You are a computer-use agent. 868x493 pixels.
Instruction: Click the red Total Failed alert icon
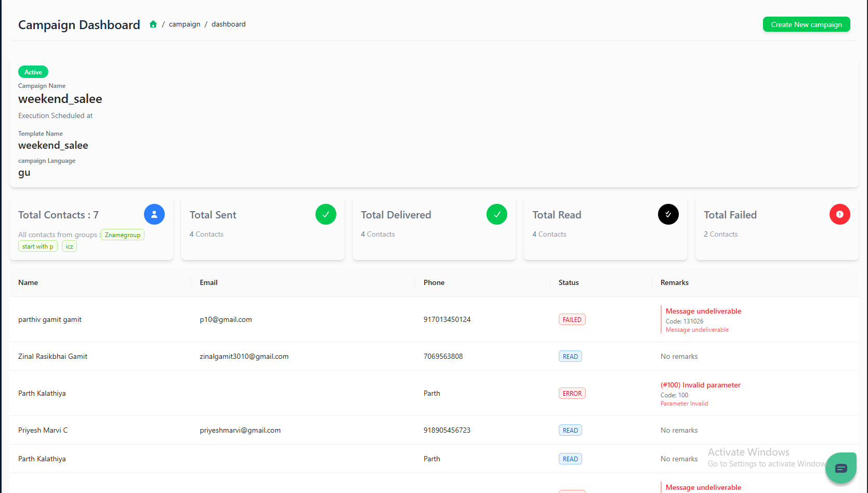tap(839, 214)
